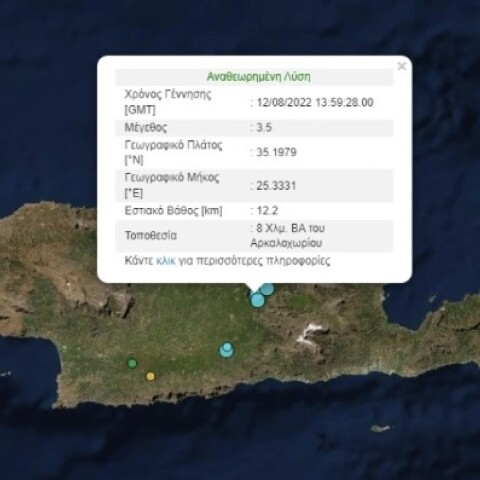Screen dimensions: 480x480
Task: Select the lone cyan marker near the south coast
Action: pyautogui.click(x=227, y=350)
